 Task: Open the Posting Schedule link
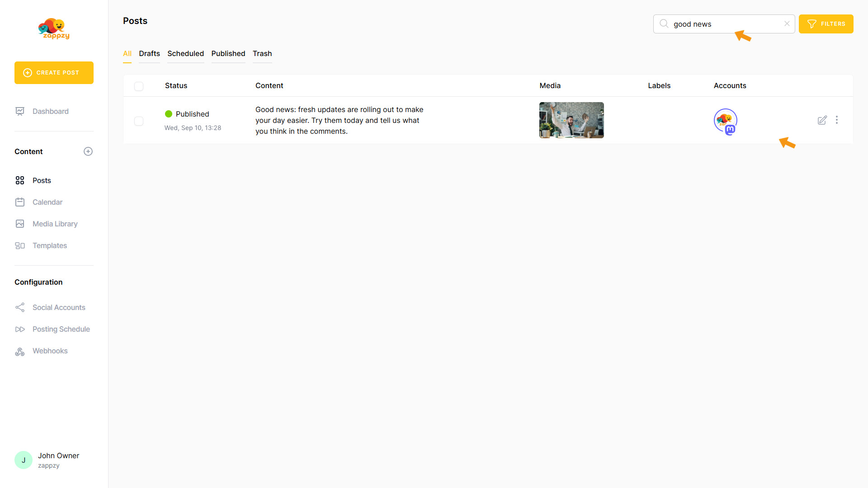(61, 329)
